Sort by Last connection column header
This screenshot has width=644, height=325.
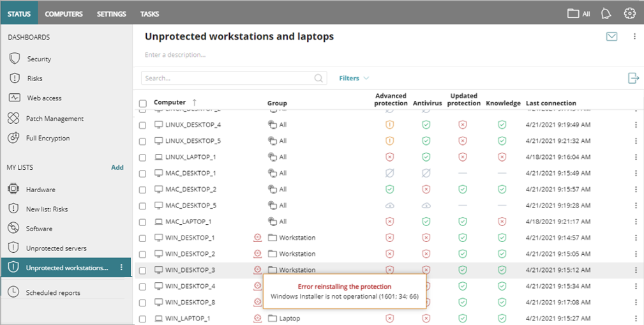tap(551, 103)
